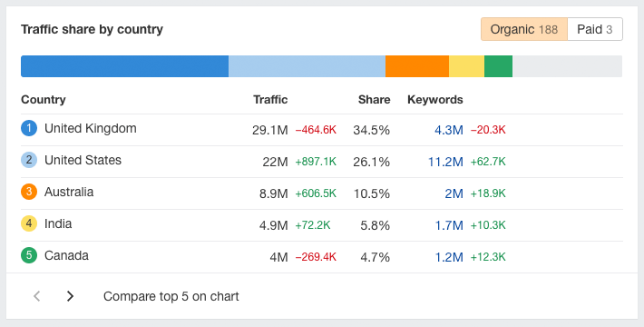Click the light blue US bar segment
The width and height of the screenshot is (644, 327).
click(307, 66)
